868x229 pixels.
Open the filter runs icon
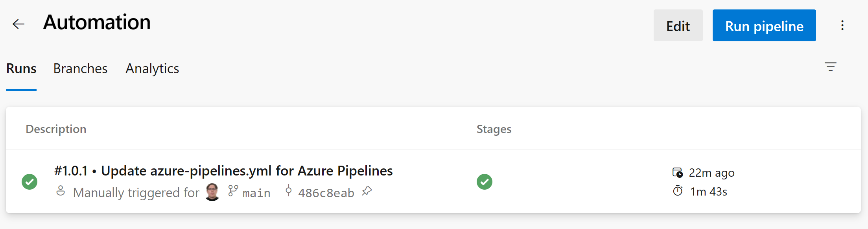pyautogui.click(x=830, y=67)
